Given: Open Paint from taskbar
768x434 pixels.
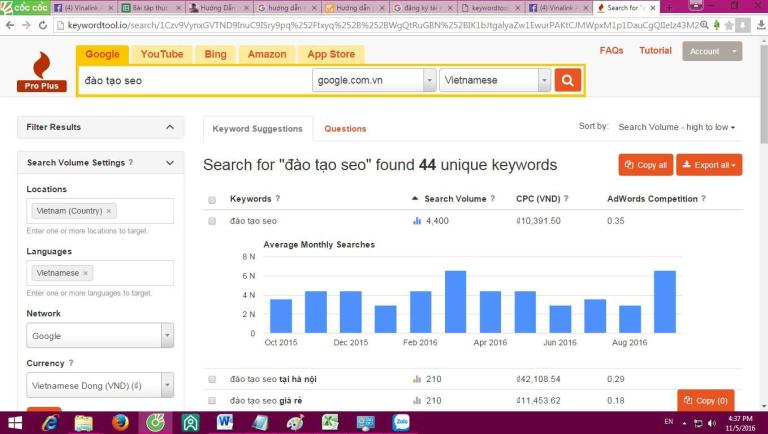Looking at the screenshot, I should (x=295, y=423).
